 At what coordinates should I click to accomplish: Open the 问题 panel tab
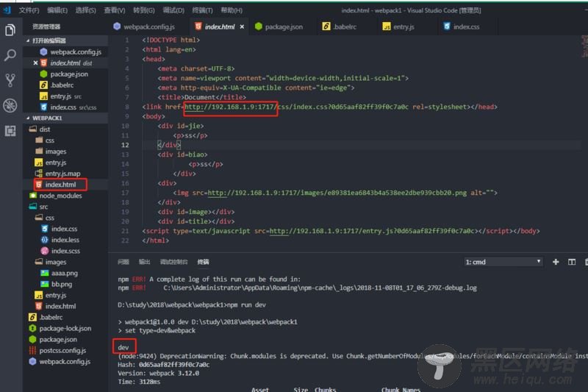tap(123, 262)
